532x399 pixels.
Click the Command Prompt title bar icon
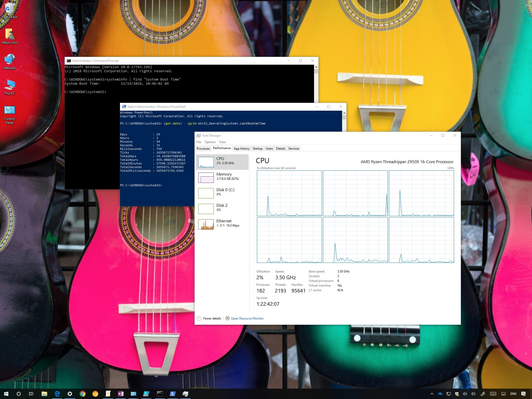[x=69, y=61]
